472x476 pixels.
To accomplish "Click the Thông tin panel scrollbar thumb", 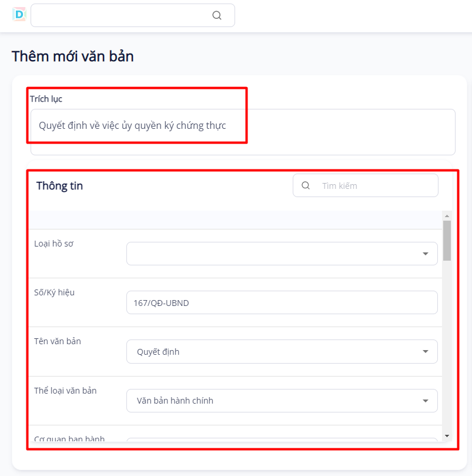I will [447, 241].
